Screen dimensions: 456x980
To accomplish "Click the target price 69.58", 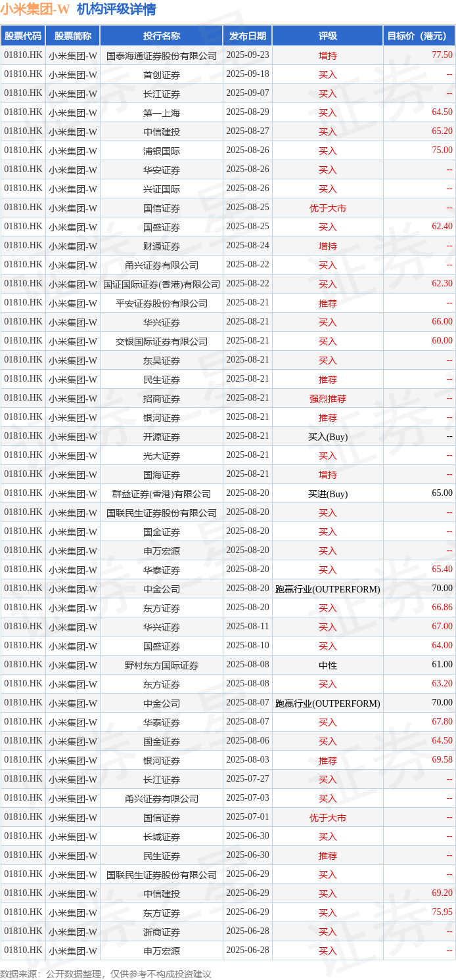I will point(442,760).
